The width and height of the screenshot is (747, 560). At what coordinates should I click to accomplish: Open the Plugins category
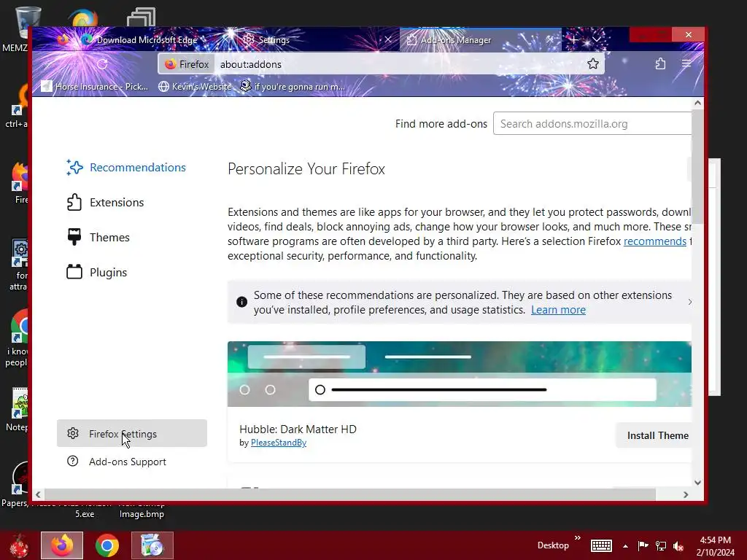click(97, 273)
